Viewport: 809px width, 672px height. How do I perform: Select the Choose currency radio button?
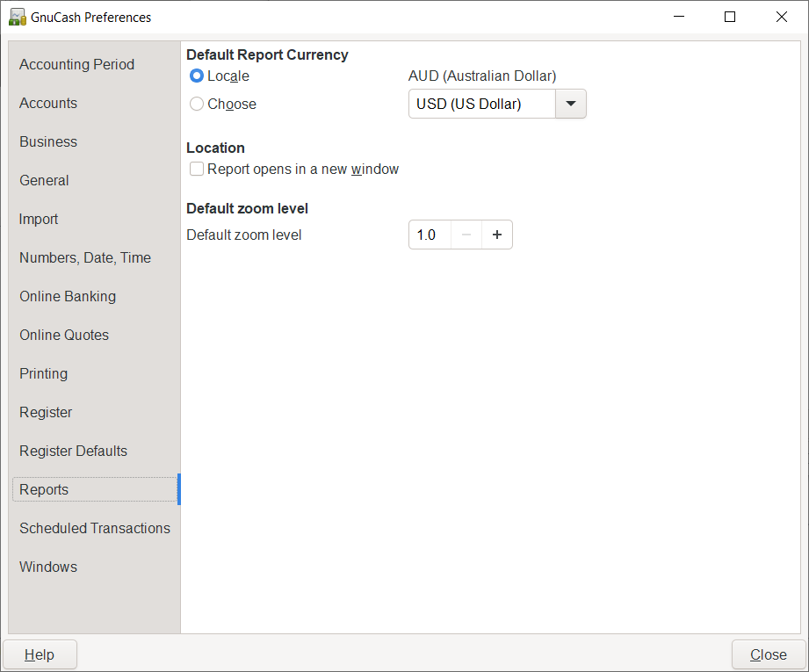pyautogui.click(x=197, y=105)
